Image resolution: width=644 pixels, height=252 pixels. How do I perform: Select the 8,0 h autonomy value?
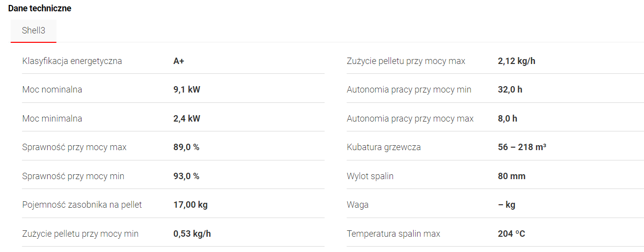tap(507, 119)
